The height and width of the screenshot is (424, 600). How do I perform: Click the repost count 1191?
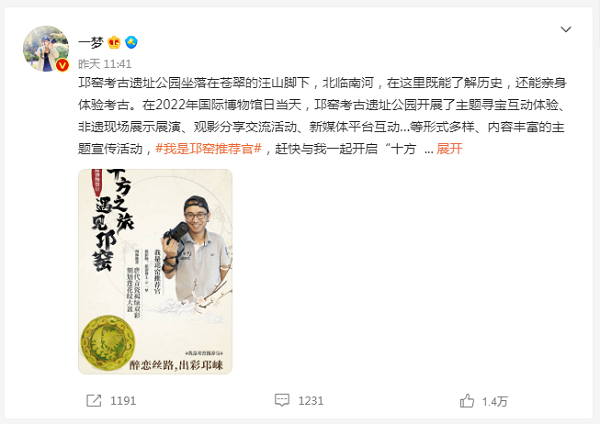(x=123, y=401)
